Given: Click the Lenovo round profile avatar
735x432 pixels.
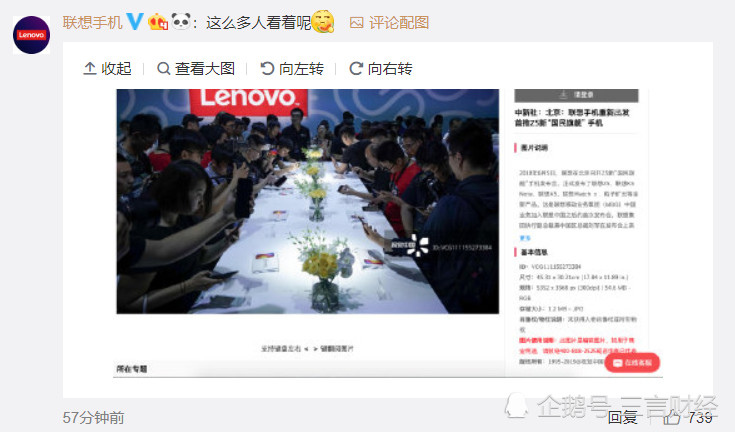Looking at the screenshot, I should coord(31,35).
